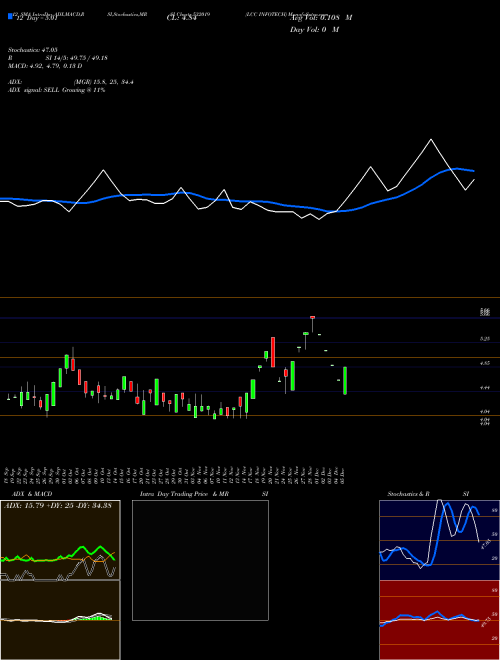This screenshot has width=500, height=660.
Task: Click the highest peak of the white price line
Action: pos(431,139)
